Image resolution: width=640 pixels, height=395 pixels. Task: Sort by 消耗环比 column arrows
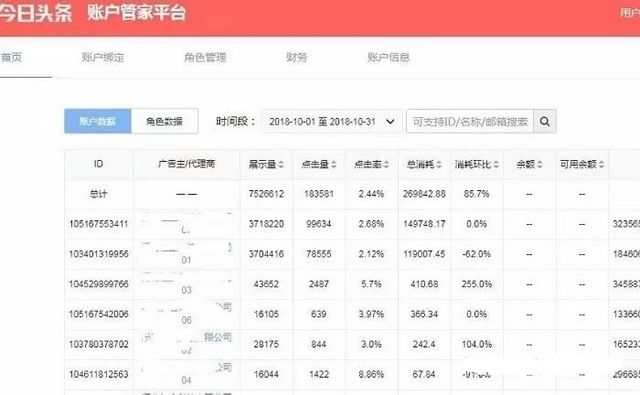(x=496, y=164)
